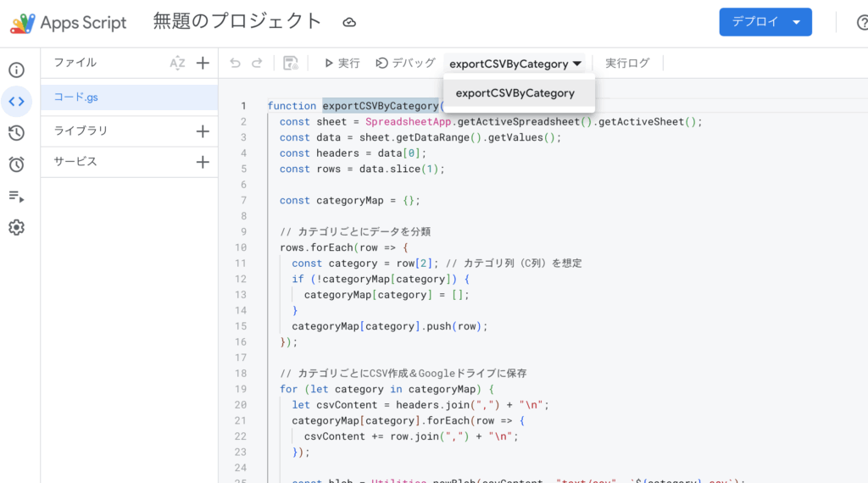The width and height of the screenshot is (868, 483).
Task: Add a new file with plus icon
Action: [203, 63]
